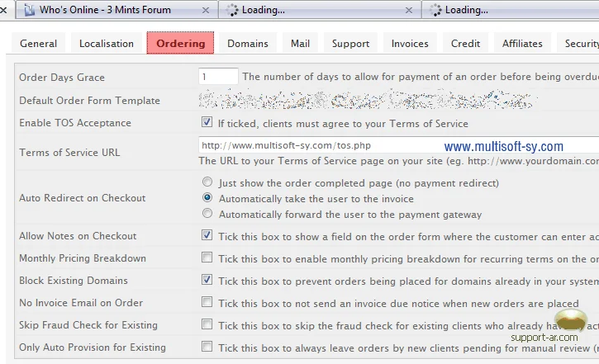Enable Skip Fraud Check for Existing
Viewport: 599px width, 364px height.
pos(207,325)
